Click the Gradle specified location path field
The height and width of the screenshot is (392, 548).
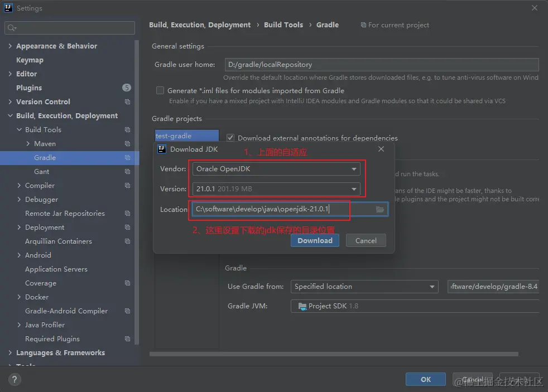point(493,287)
